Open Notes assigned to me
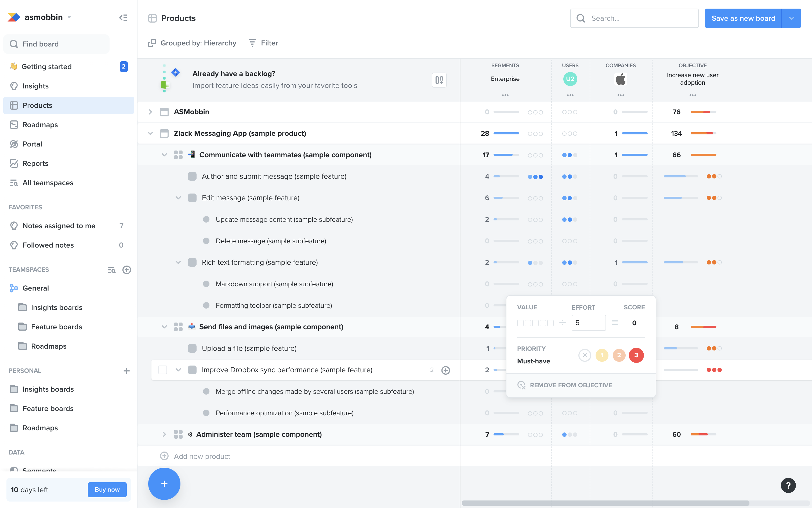 [68, 226]
